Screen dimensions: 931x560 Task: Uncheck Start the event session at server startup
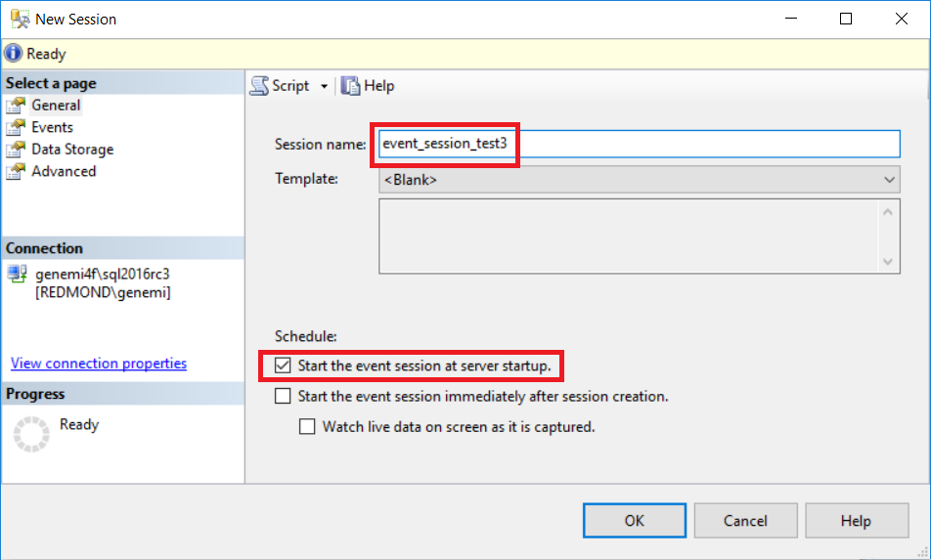click(283, 366)
